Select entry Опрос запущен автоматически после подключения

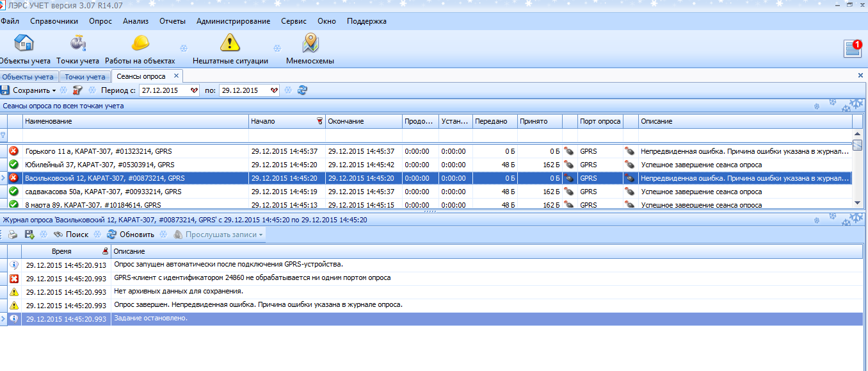tap(433, 265)
